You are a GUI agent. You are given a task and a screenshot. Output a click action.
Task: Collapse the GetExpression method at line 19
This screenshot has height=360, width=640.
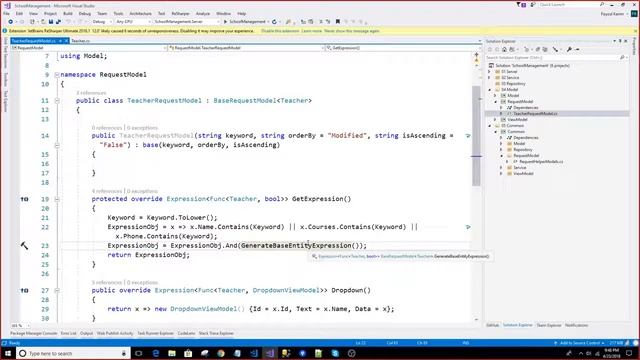click(x=57, y=199)
